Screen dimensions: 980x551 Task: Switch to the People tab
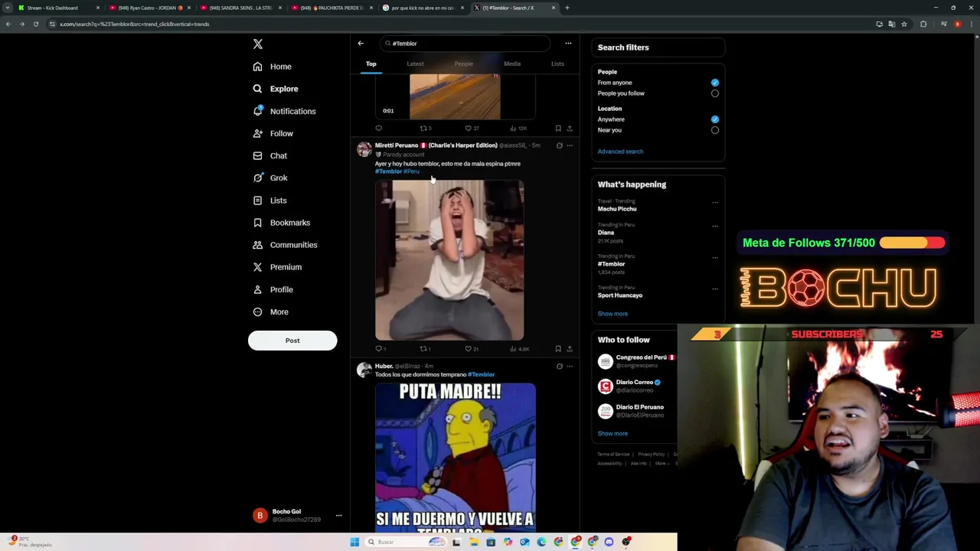[x=463, y=64]
